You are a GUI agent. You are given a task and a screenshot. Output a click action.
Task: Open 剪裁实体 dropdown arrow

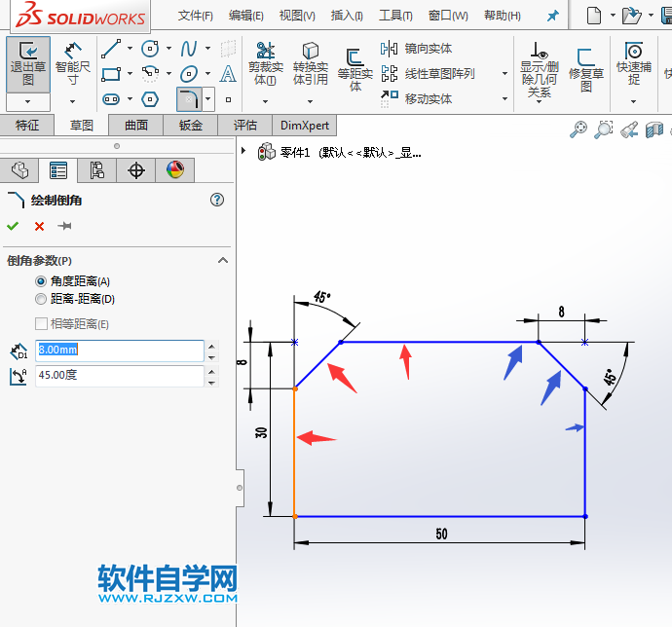click(265, 101)
